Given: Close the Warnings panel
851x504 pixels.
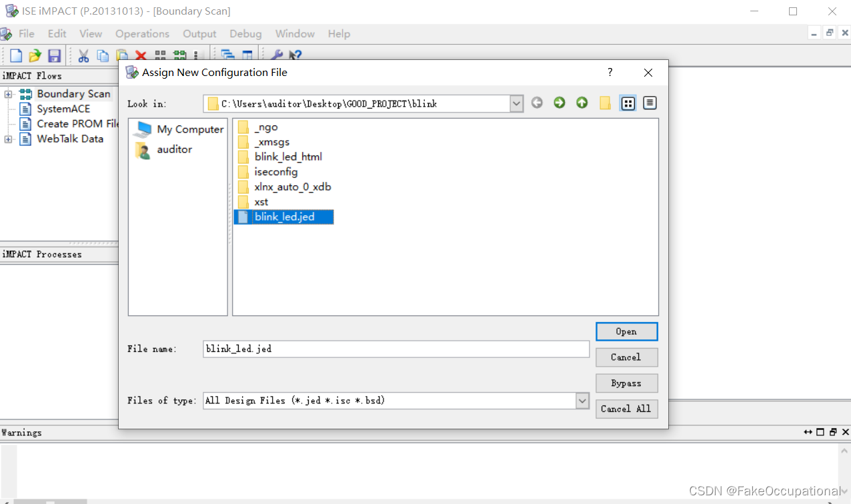Looking at the screenshot, I should pyautogui.click(x=845, y=432).
